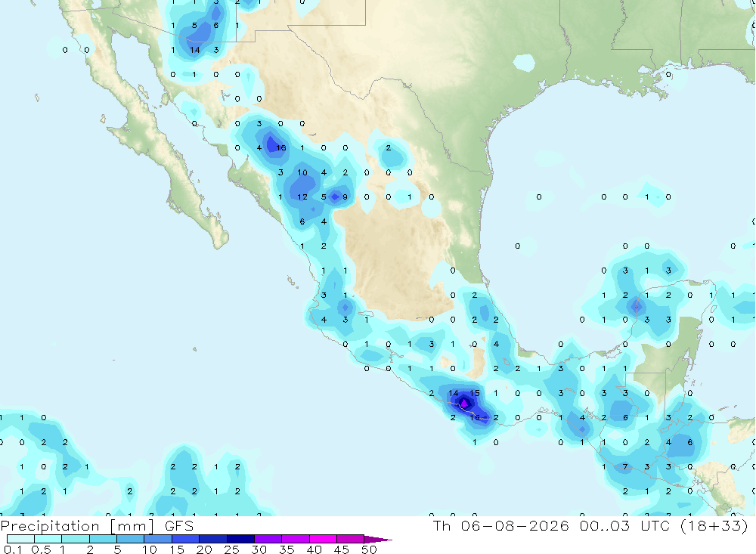The height and width of the screenshot is (554, 756).
Task: Click the 15–20 mm legend color swatch
Action: coord(186,539)
